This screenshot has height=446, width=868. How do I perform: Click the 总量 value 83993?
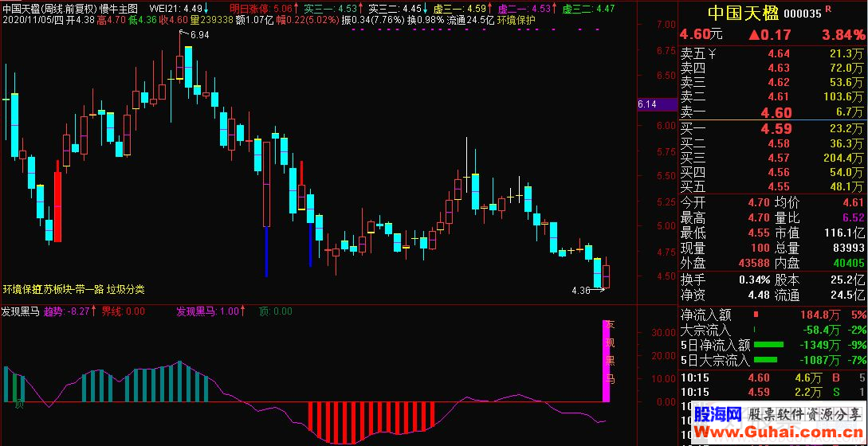tap(847, 248)
